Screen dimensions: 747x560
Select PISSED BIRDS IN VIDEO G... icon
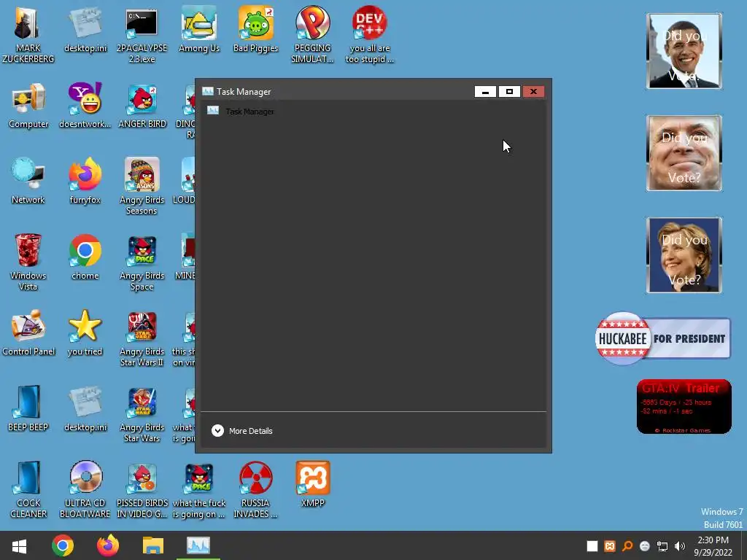coord(142,489)
